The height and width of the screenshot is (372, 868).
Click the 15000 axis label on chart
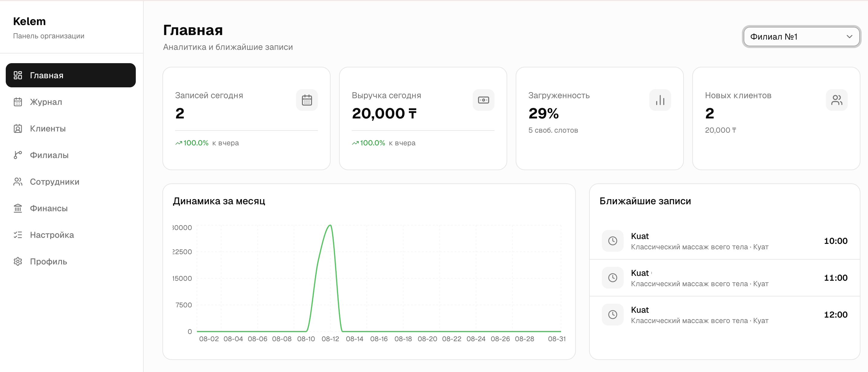click(182, 278)
